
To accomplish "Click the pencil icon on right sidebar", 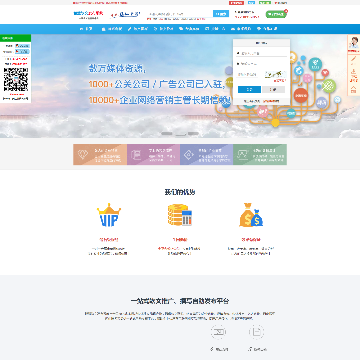I will (354, 60).
